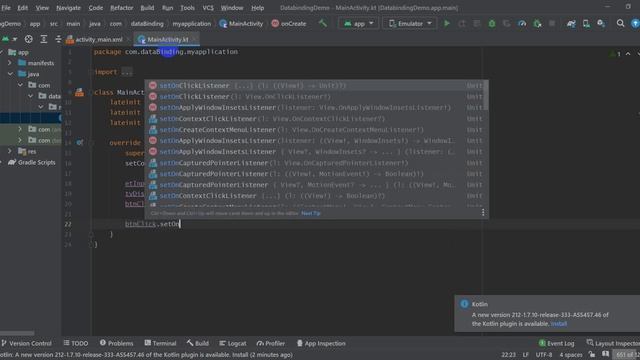640x360 pixels.
Task: Open the Build menu
Action: tap(147, 8)
